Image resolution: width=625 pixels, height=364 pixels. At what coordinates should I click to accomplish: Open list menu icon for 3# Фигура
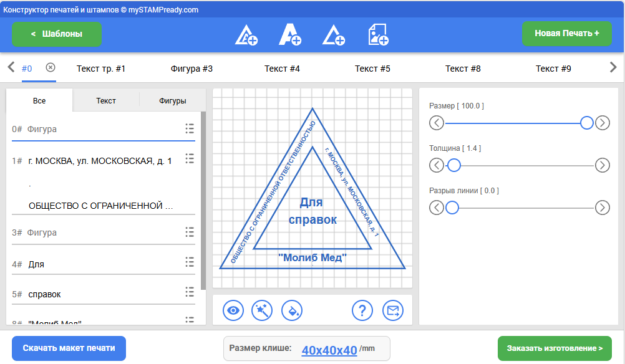tap(190, 232)
